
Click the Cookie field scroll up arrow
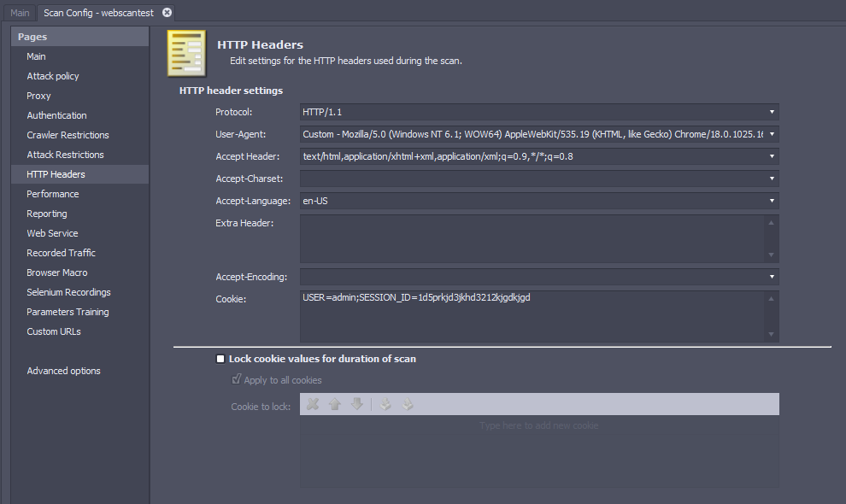(x=771, y=298)
